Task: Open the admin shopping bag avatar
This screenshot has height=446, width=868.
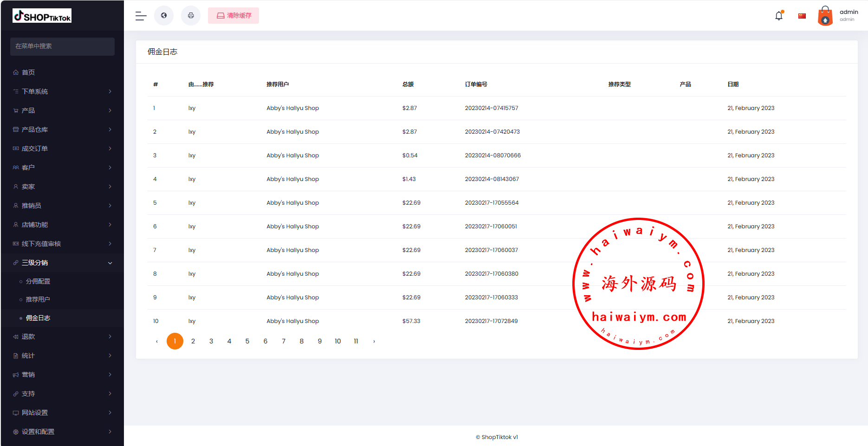Action: 825,16
